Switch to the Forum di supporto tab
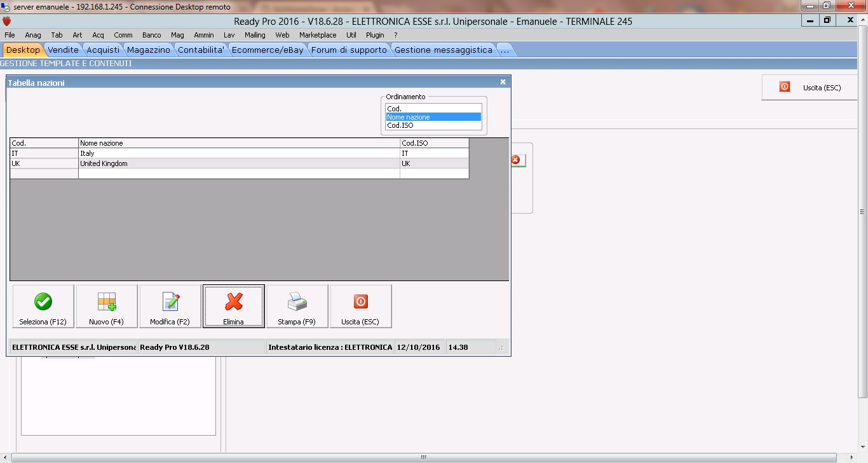This screenshot has width=868, height=463. (x=349, y=50)
